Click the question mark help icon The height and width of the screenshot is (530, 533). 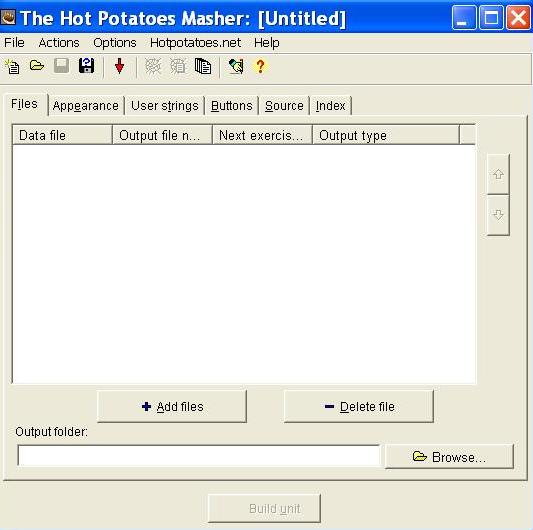260,66
